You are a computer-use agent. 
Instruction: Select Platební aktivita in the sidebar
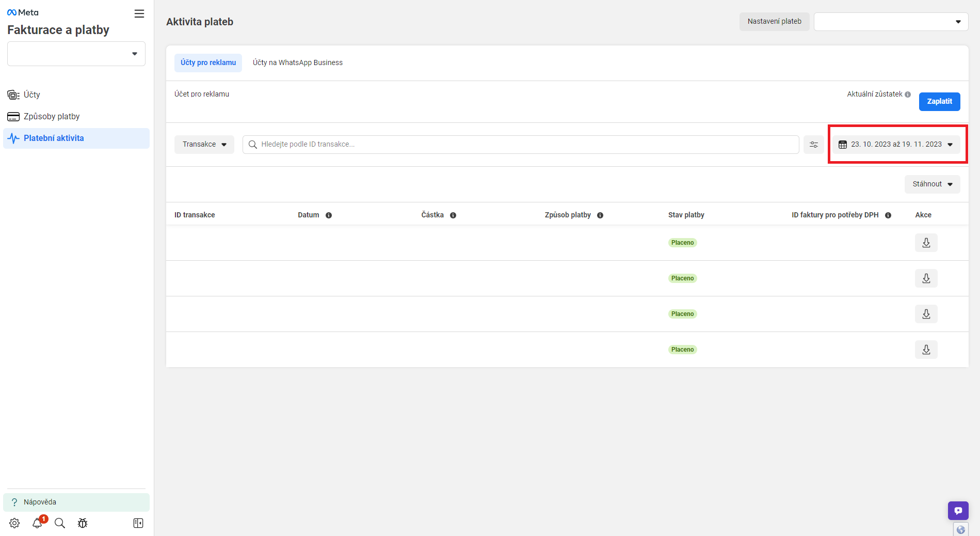pos(76,138)
